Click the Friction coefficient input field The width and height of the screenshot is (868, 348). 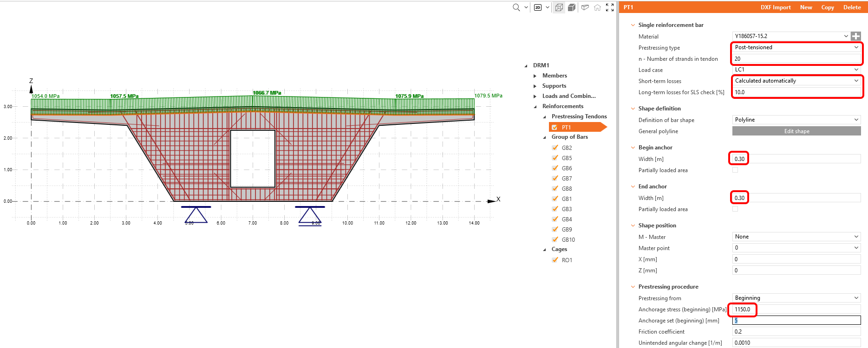point(796,332)
